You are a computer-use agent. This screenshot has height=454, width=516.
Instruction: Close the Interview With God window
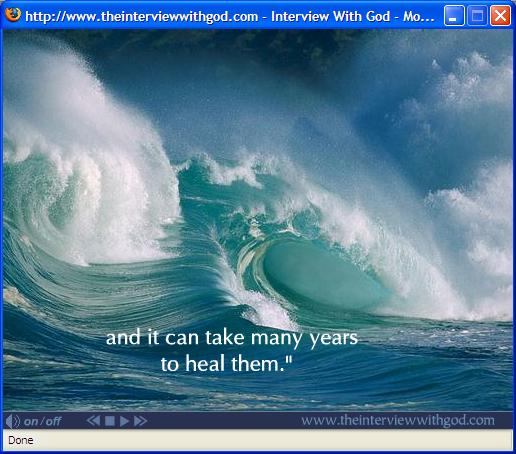pos(500,16)
